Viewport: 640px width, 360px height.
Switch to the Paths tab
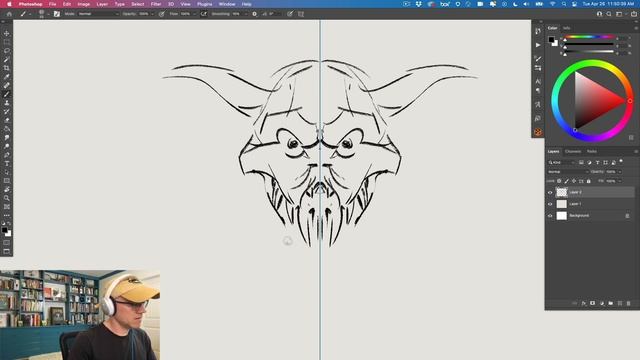(x=592, y=151)
